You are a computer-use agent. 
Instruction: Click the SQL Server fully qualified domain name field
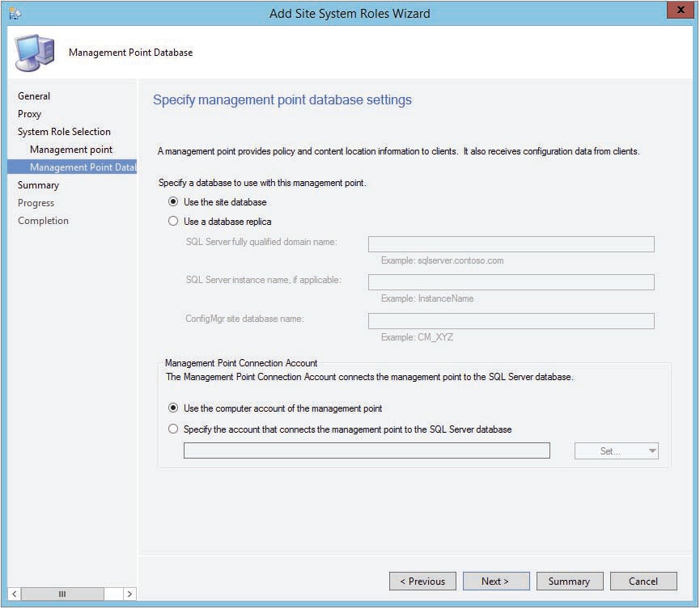pos(511,243)
